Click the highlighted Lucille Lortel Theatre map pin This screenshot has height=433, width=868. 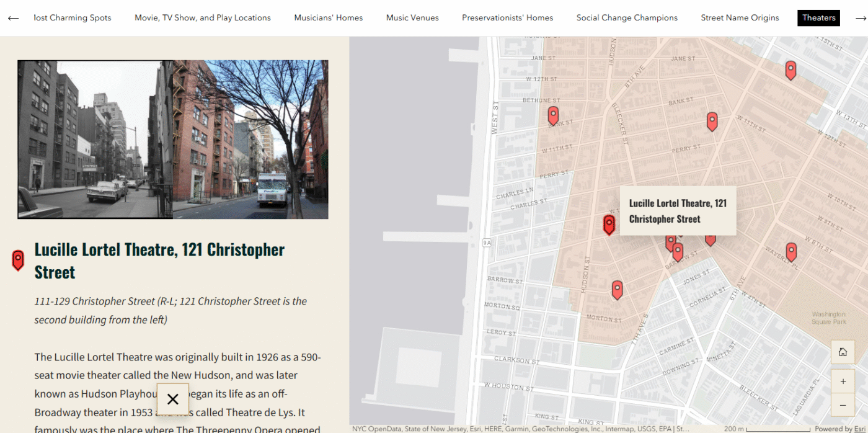click(x=609, y=224)
